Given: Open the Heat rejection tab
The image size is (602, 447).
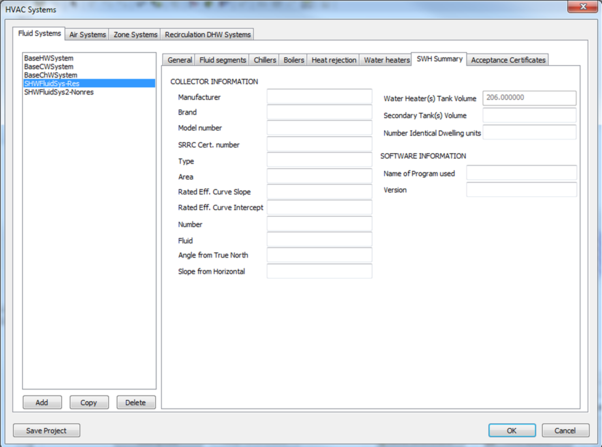Looking at the screenshot, I should pyautogui.click(x=333, y=60).
